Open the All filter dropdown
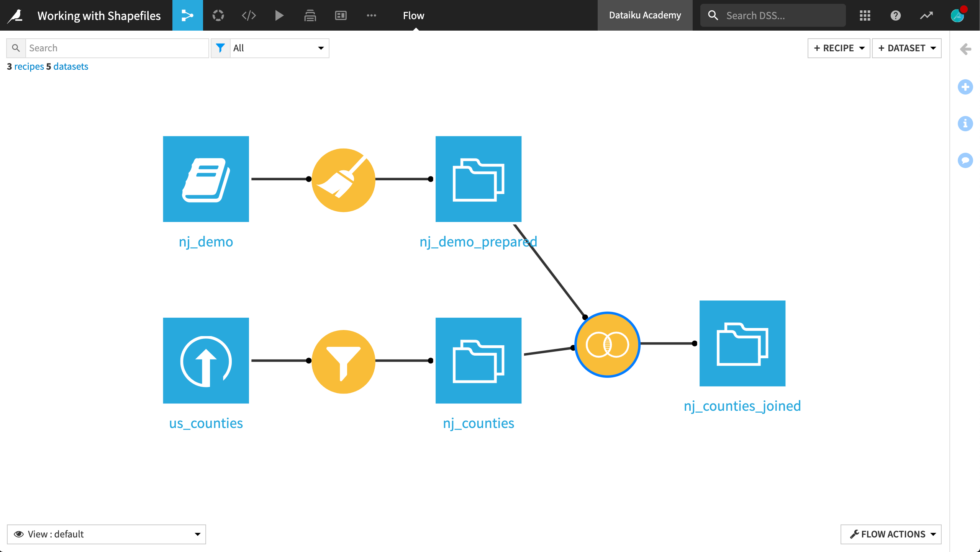 pos(279,48)
